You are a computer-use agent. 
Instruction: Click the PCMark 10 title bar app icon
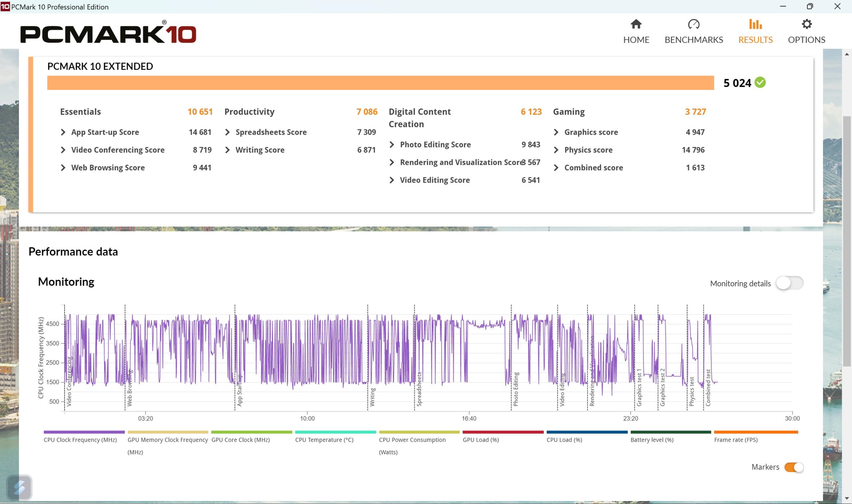tap(5, 6)
